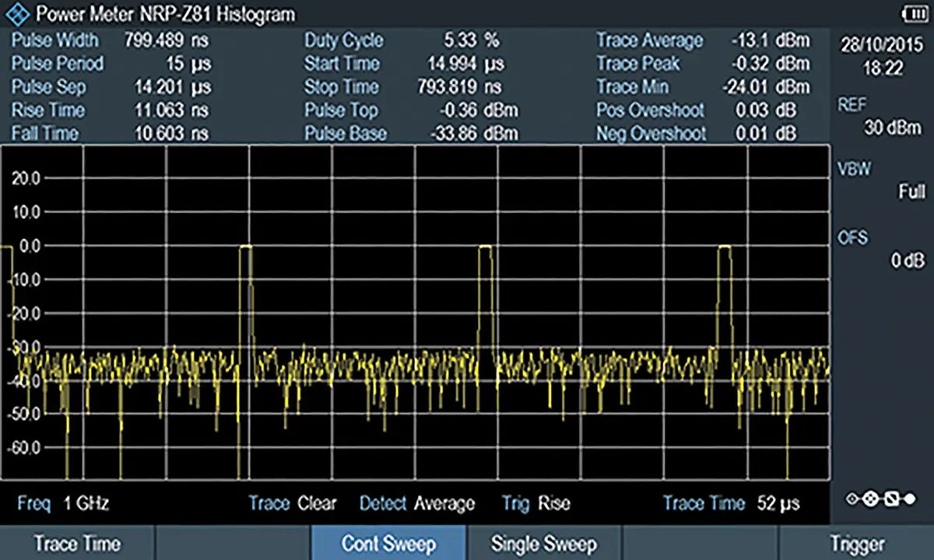Image resolution: width=934 pixels, height=560 pixels.
Task: Click the date and time display
Action: pyautogui.click(x=882, y=55)
